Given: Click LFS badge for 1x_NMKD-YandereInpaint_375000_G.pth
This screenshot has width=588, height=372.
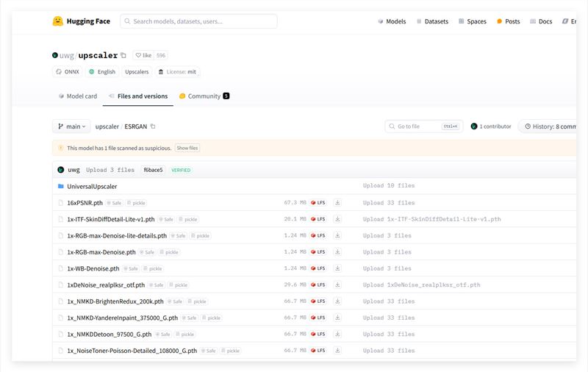Looking at the screenshot, I should coord(318,318).
